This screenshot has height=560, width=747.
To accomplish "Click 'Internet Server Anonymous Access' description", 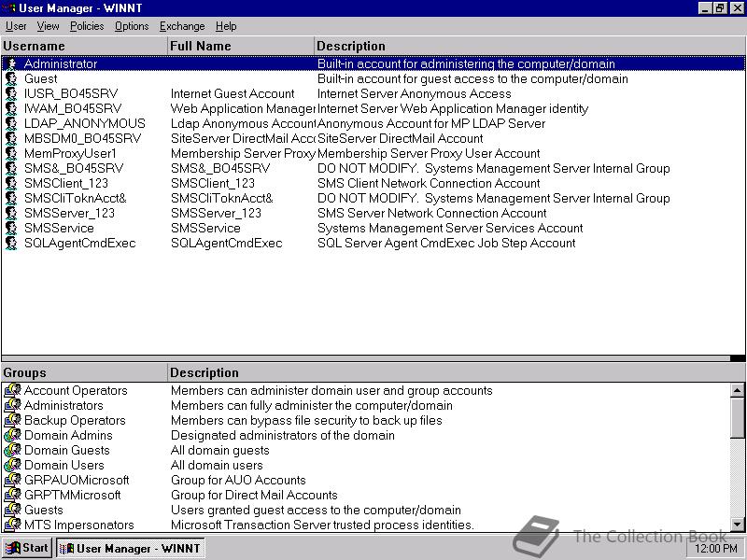I will click(x=414, y=94).
